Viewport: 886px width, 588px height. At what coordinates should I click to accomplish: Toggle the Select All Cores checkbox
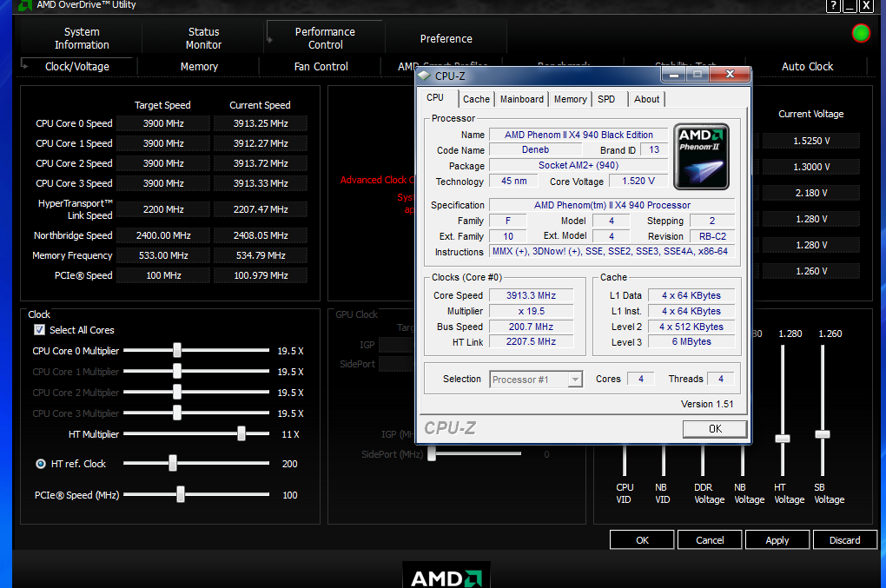[x=40, y=330]
